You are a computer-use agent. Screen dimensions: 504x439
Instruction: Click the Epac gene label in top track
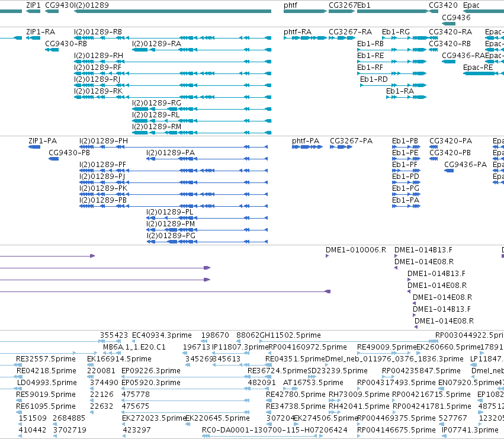(x=471, y=5)
